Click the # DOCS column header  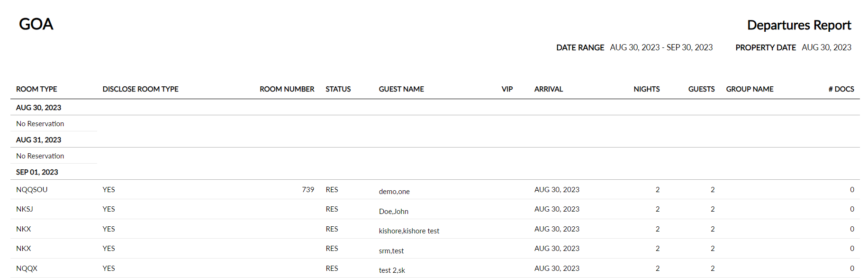coord(841,89)
